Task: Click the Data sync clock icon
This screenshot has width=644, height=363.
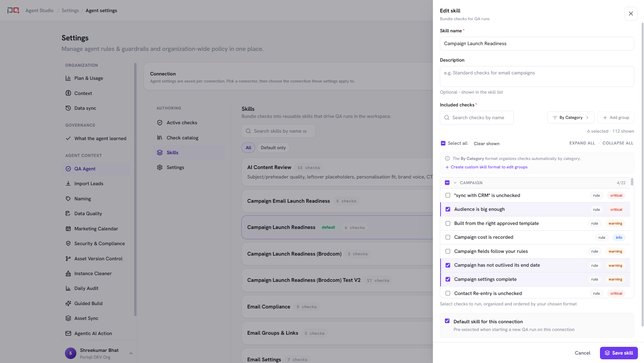Action: [x=68, y=108]
